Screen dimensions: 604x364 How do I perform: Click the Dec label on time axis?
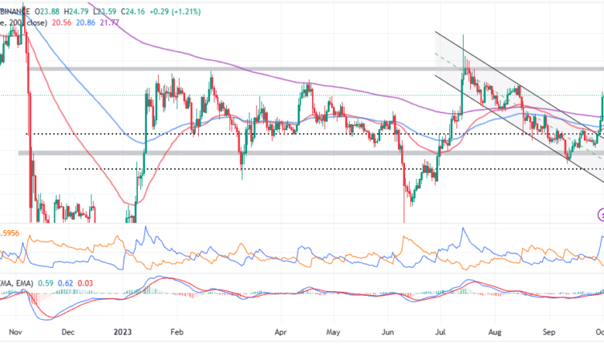tap(68, 351)
